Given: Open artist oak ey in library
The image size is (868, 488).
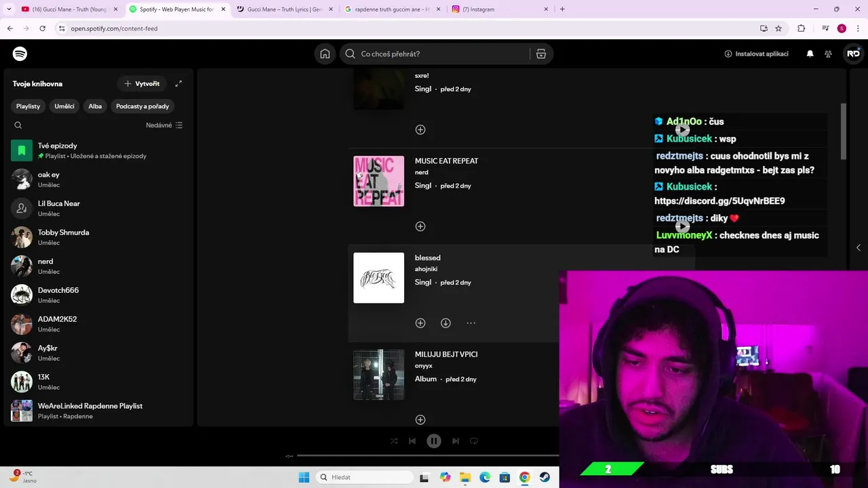Looking at the screenshot, I should (98, 180).
